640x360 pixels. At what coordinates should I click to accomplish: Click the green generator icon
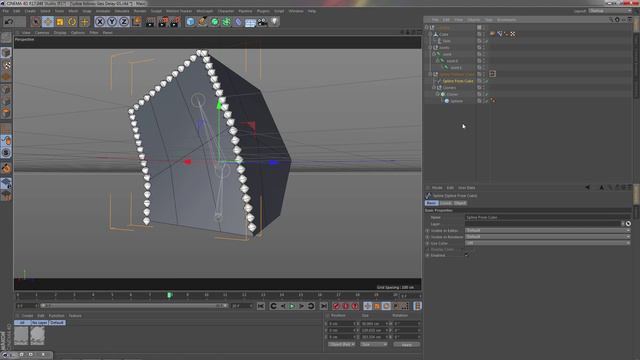pos(214,22)
